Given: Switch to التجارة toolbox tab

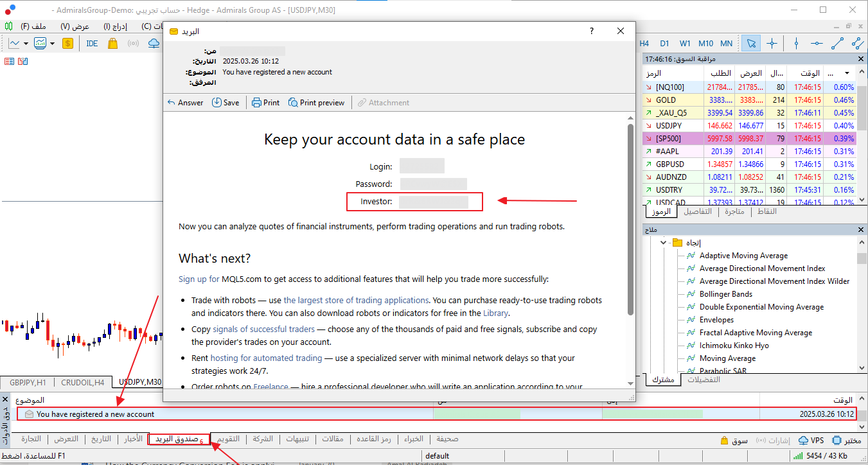Looking at the screenshot, I should (31, 439).
